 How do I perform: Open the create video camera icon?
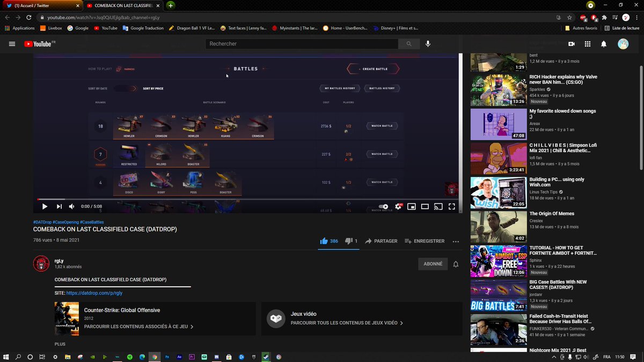coord(572,44)
